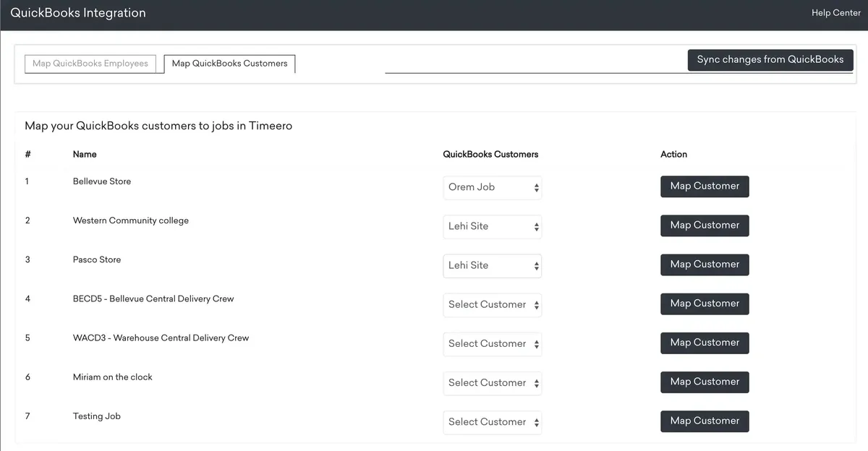Expand Pasco Store customer dropdown

[493, 265]
